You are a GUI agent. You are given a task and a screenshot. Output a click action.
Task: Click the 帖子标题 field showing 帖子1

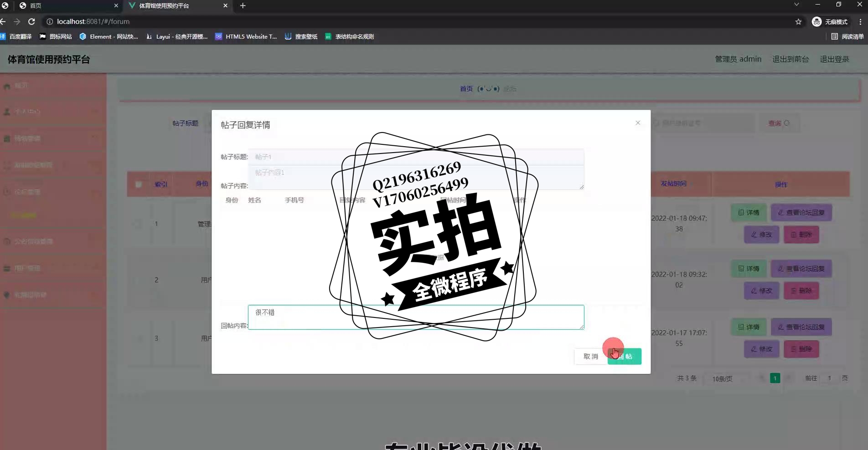tap(416, 157)
